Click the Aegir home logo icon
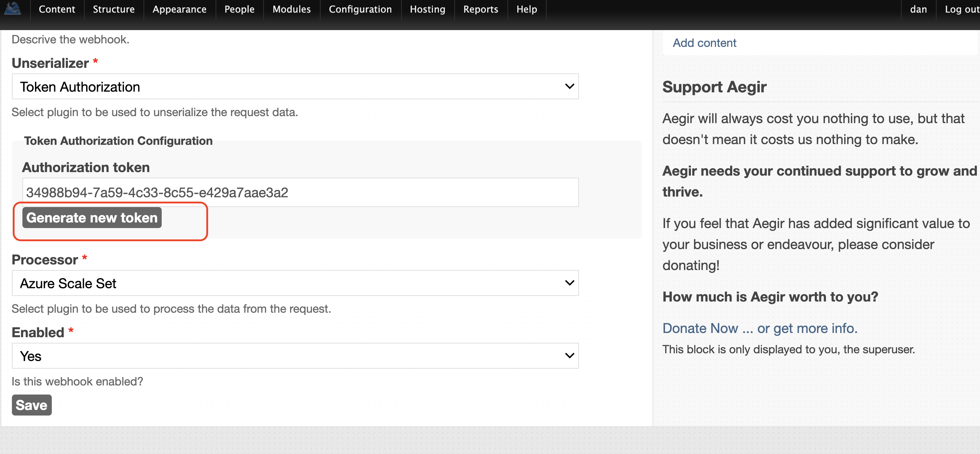Viewport: 980px width, 454px height. [13, 9]
